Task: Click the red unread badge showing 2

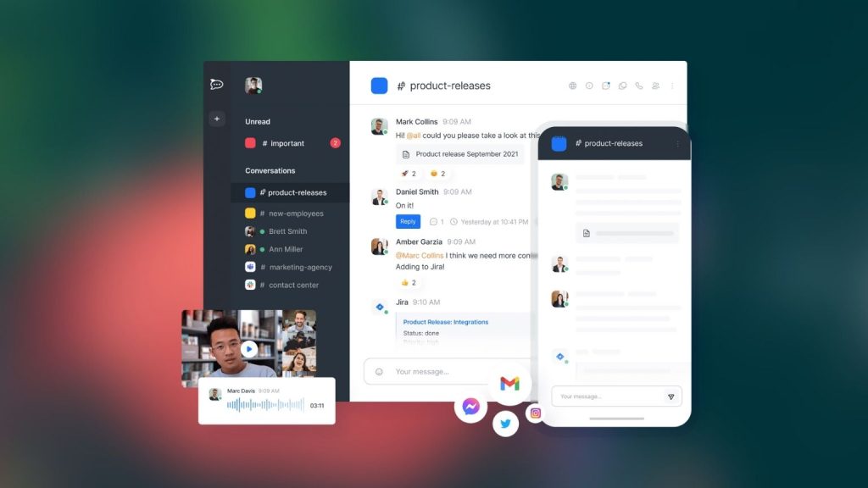Action: coord(335,143)
